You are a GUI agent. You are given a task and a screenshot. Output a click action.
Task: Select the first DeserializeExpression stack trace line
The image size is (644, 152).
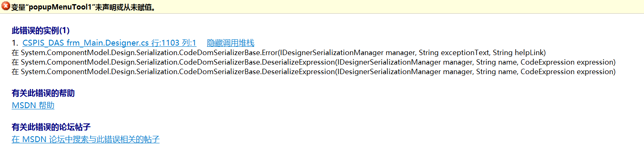313,62
